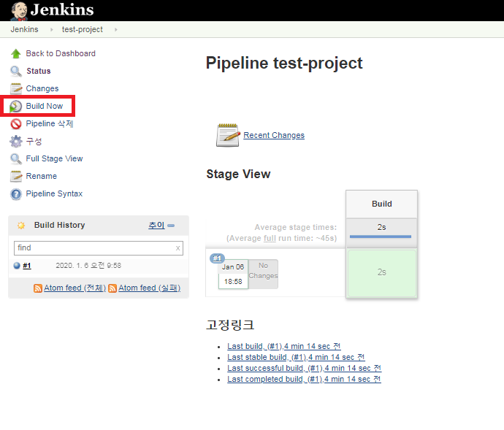This screenshot has width=504, height=430.
Task: Click the magnifier icon beside Full Stage View
Action: [x=16, y=158]
